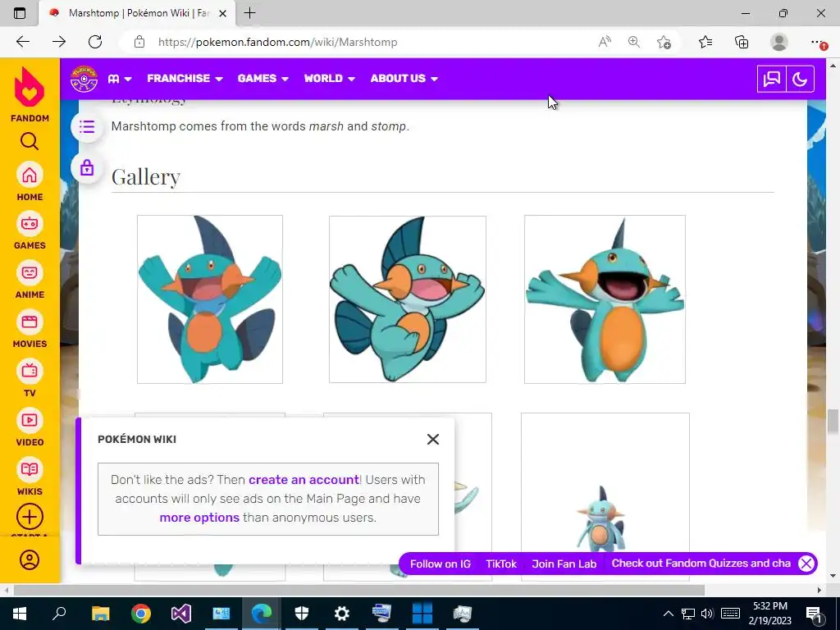Open second Marshtomp gallery artwork
The height and width of the screenshot is (630, 840).
[x=408, y=299]
